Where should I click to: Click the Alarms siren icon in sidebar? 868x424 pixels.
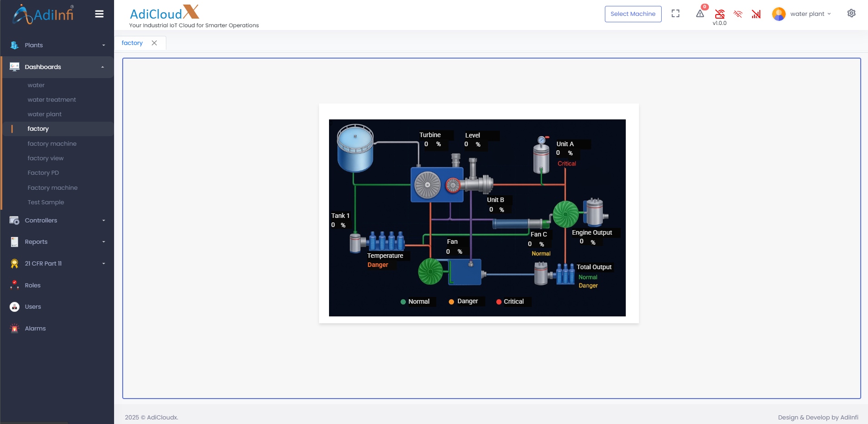tap(15, 328)
